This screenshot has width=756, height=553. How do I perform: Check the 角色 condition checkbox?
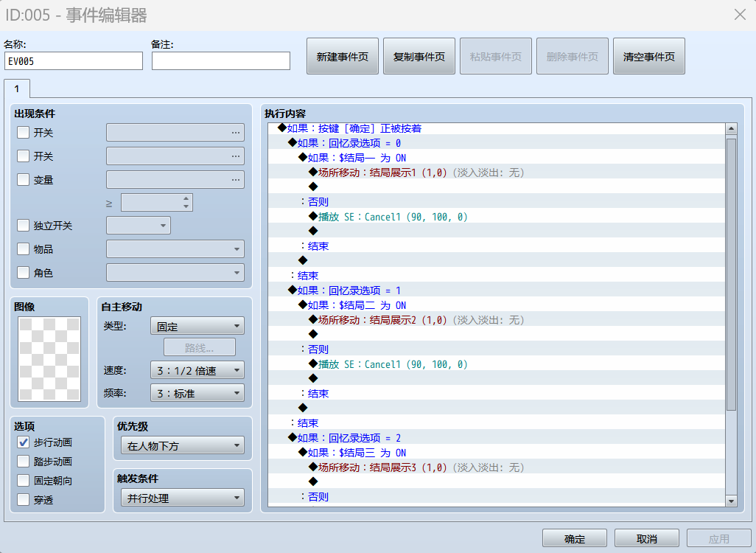tap(23, 273)
